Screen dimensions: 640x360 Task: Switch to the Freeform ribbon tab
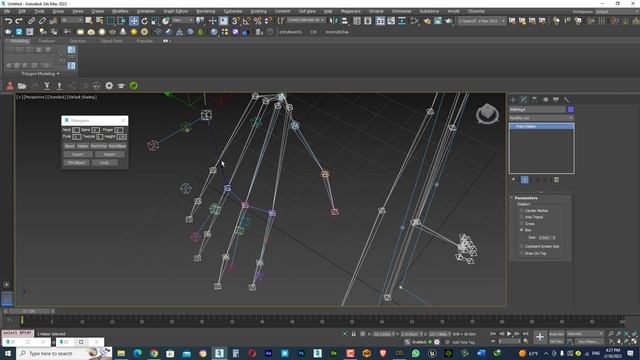47,41
